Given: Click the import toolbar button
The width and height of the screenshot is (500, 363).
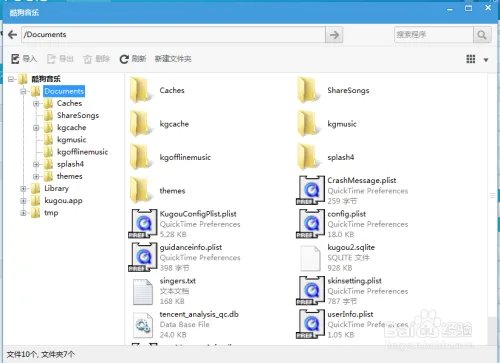Looking at the screenshot, I should coord(24,59).
